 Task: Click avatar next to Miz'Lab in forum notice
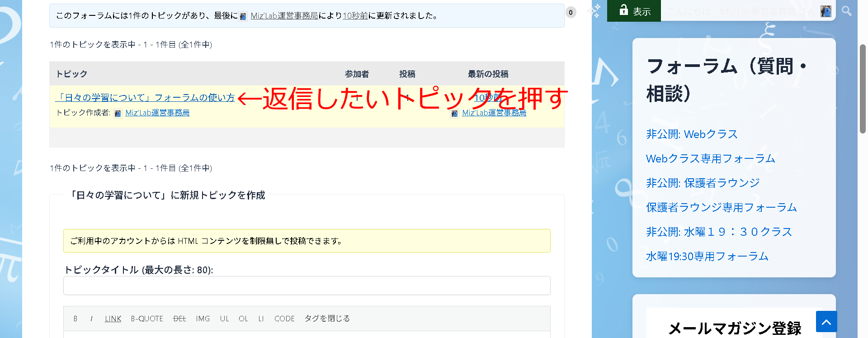[243, 16]
